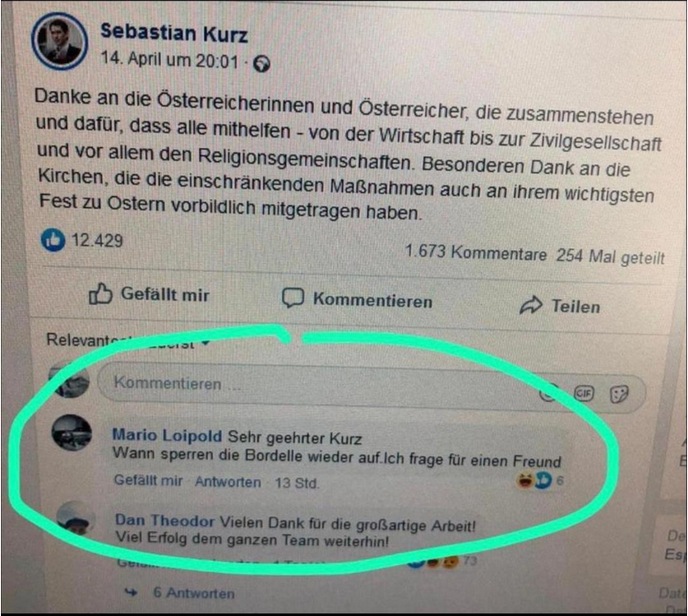Open the public globe privacy icon

[262, 64]
